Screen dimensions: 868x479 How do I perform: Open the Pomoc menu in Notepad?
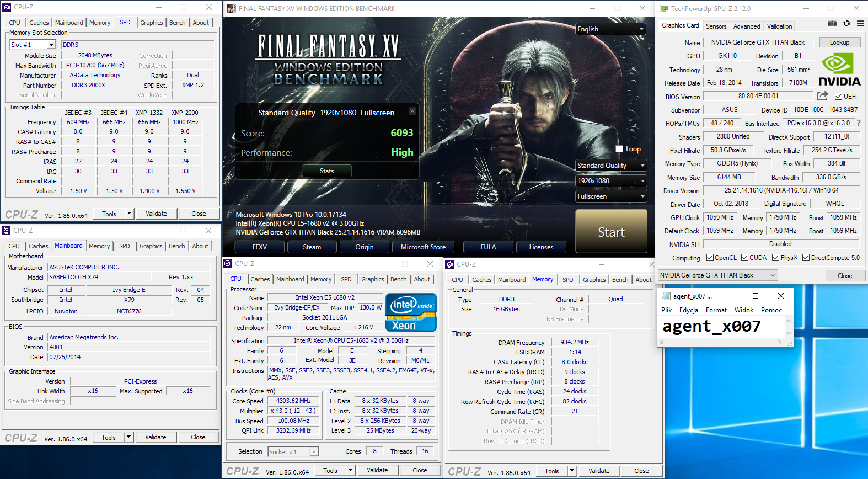[x=771, y=310]
